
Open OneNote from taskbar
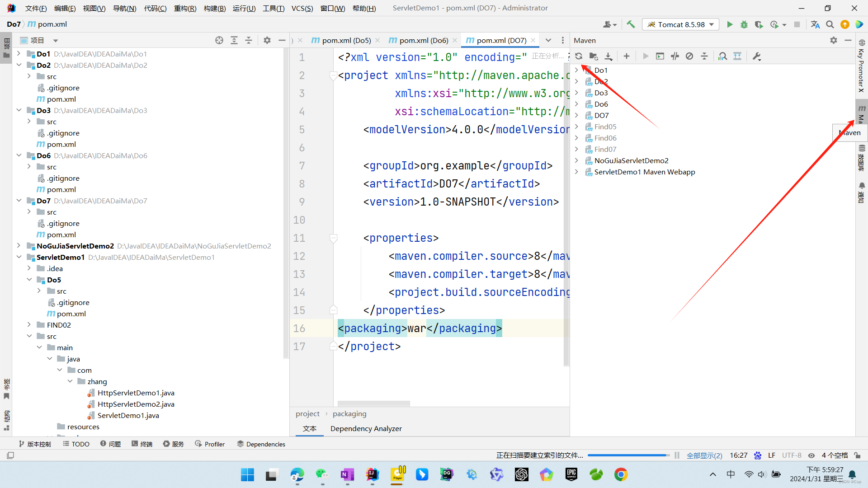coord(347,474)
